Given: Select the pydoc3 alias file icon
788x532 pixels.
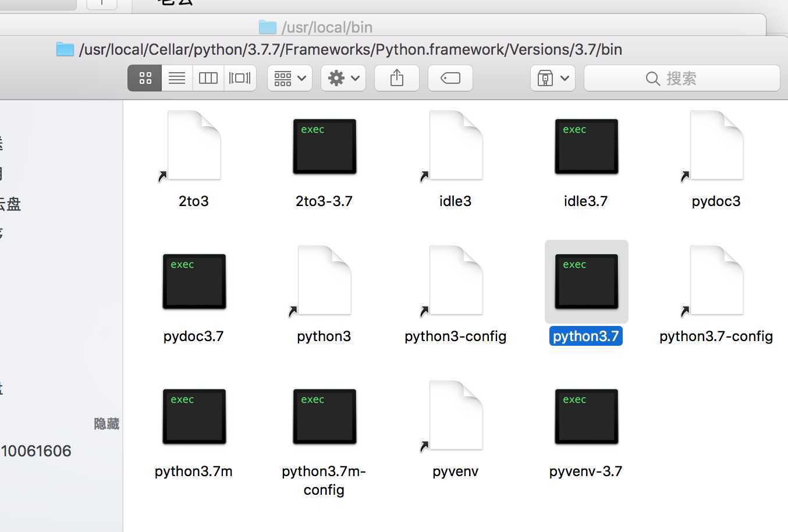Looking at the screenshot, I should click(716, 146).
